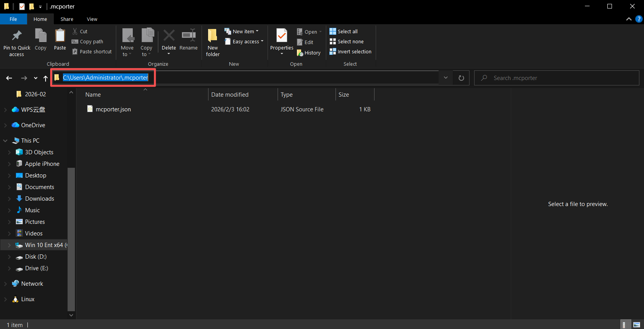This screenshot has height=329, width=644.
Task: Click the Search .mcporter input field
Action: (x=560, y=78)
